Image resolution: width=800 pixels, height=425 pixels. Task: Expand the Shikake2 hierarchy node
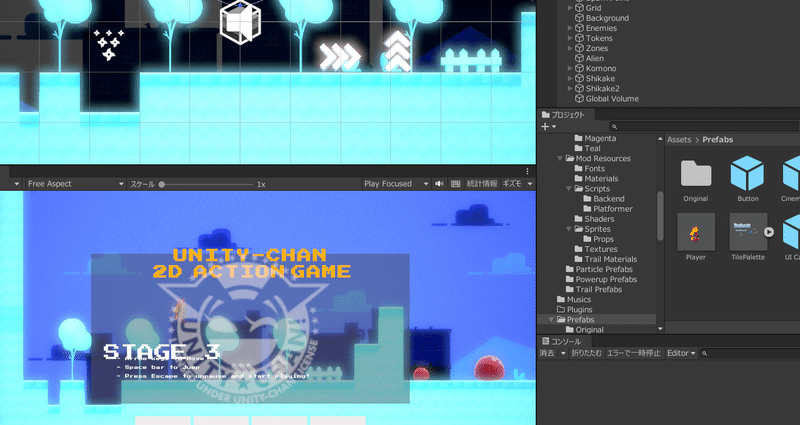pos(570,89)
